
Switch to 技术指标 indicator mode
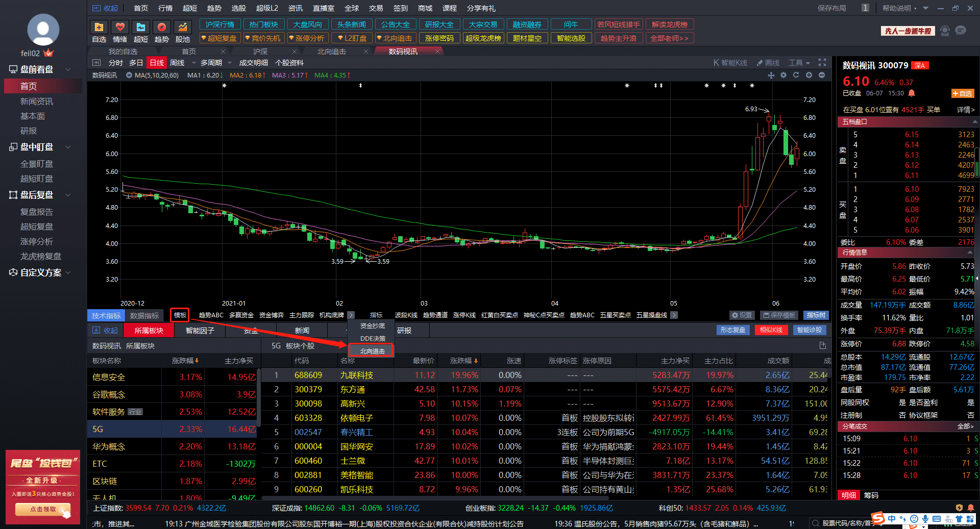pos(106,315)
